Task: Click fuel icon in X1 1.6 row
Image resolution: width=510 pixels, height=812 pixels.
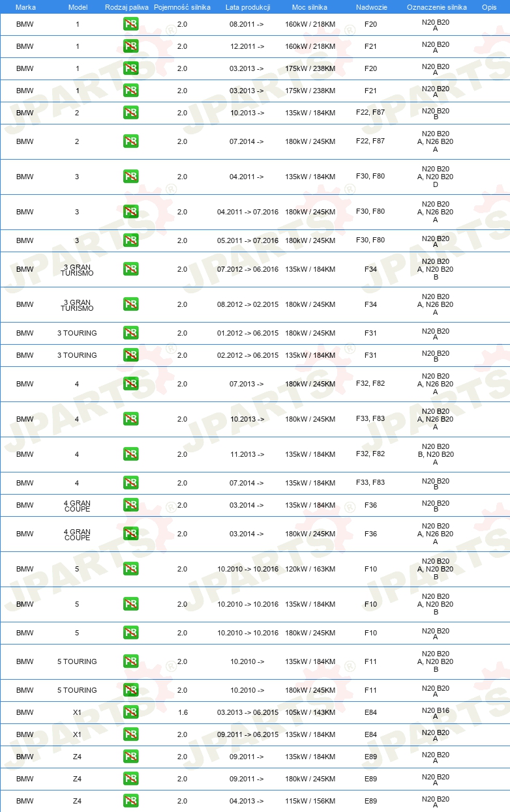Action: pos(130,712)
